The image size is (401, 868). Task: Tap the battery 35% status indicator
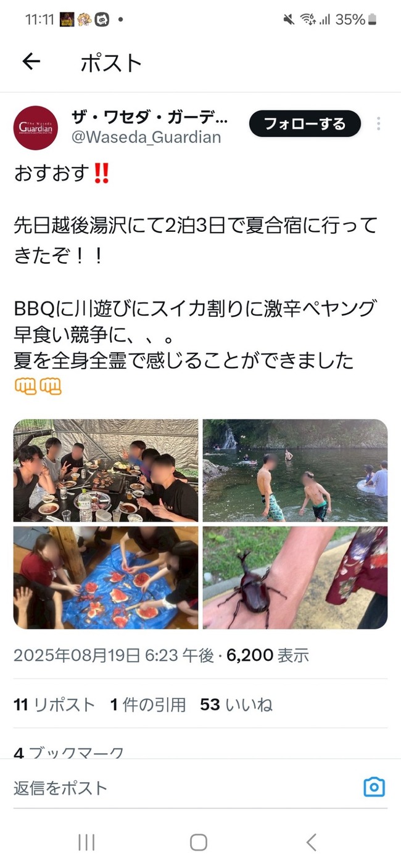coord(356,20)
